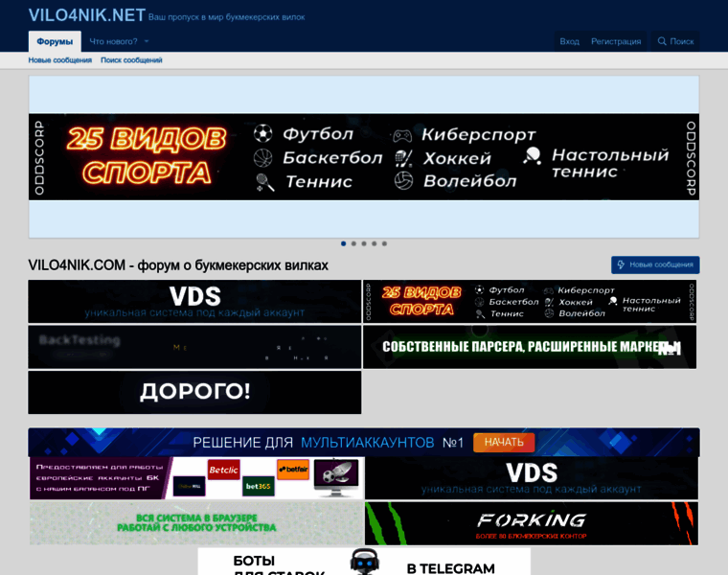Open Поиск сообщений sub-navigation link
Screen dimensions: 728x575
click(131, 60)
